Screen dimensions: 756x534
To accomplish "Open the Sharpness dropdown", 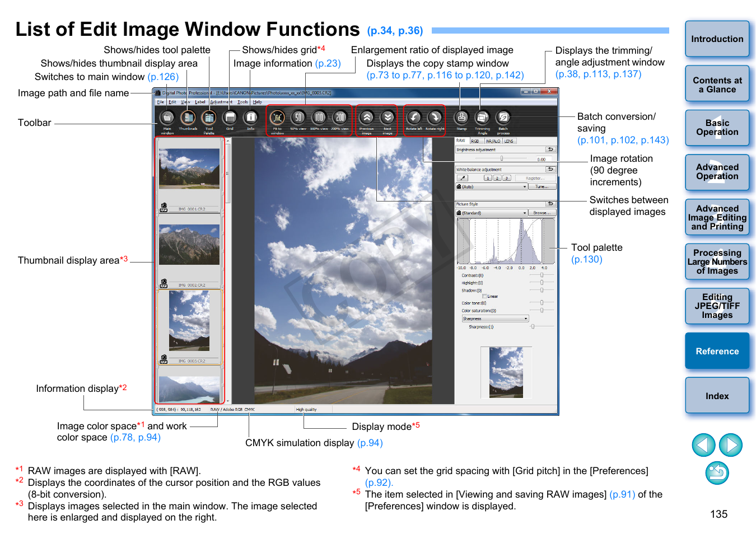I will pos(495,318).
